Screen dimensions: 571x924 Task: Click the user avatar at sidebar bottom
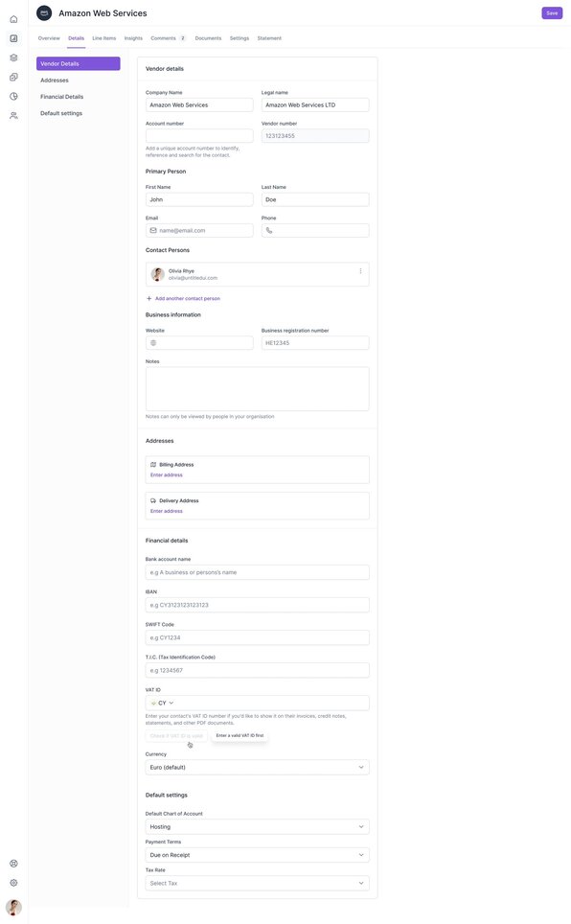[x=13, y=907]
